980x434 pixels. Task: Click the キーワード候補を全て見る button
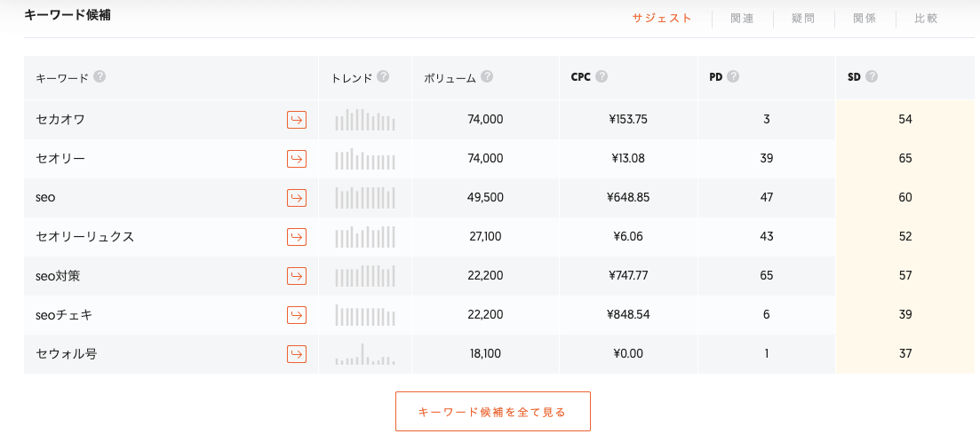pos(492,412)
